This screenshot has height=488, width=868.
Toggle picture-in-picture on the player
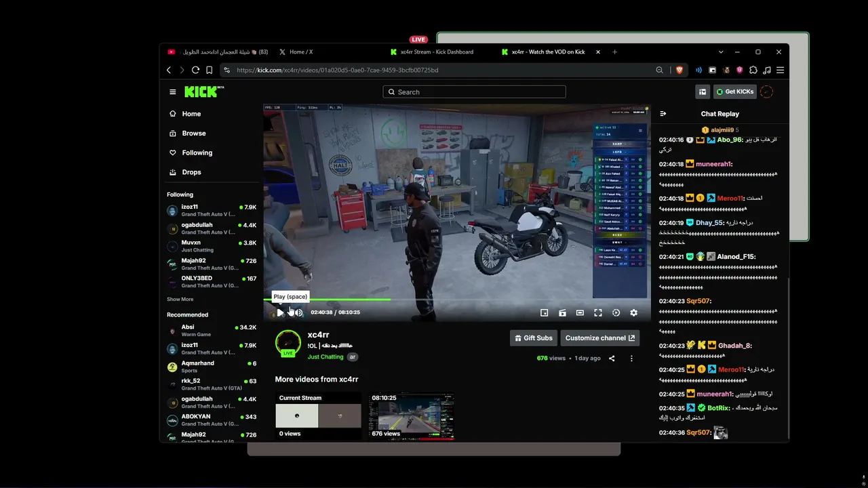point(544,312)
